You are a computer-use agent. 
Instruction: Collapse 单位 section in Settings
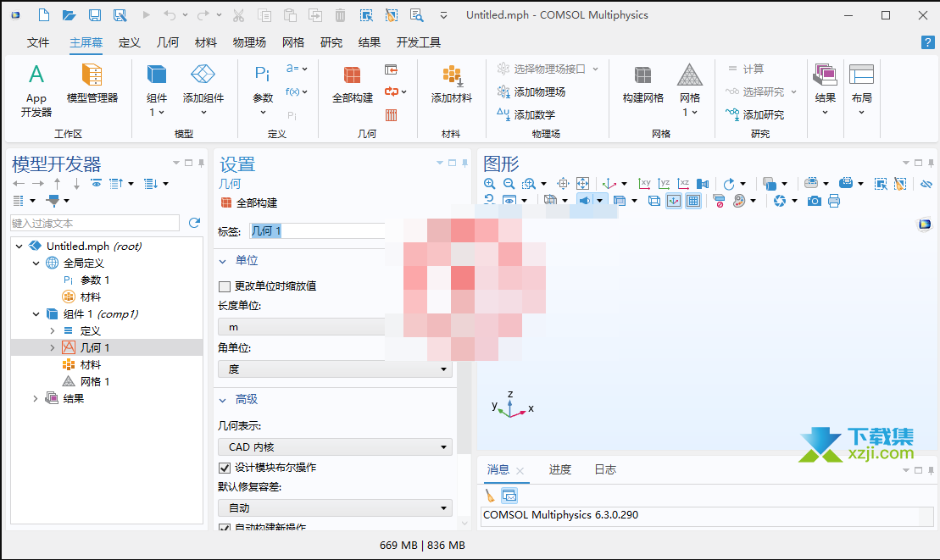click(223, 261)
